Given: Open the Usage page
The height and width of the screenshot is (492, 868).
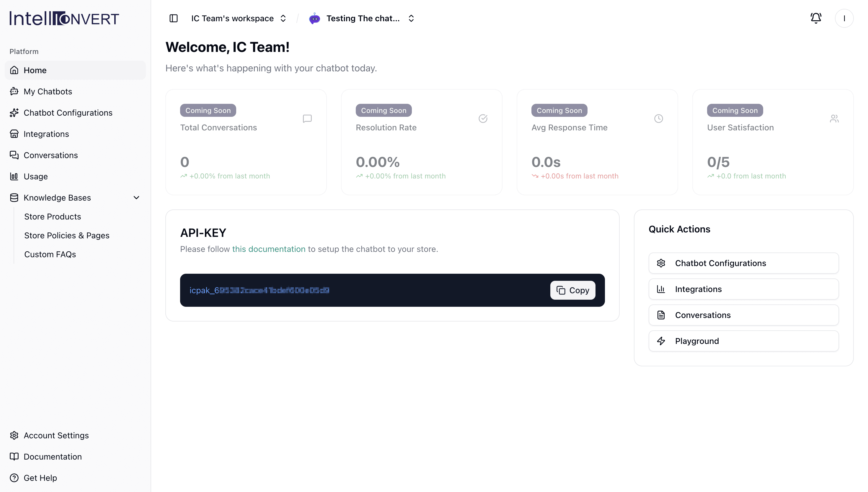Looking at the screenshot, I should click(75, 176).
